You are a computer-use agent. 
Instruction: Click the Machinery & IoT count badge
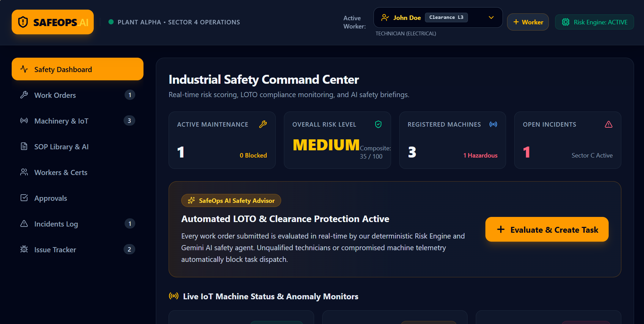[x=129, y=120]
